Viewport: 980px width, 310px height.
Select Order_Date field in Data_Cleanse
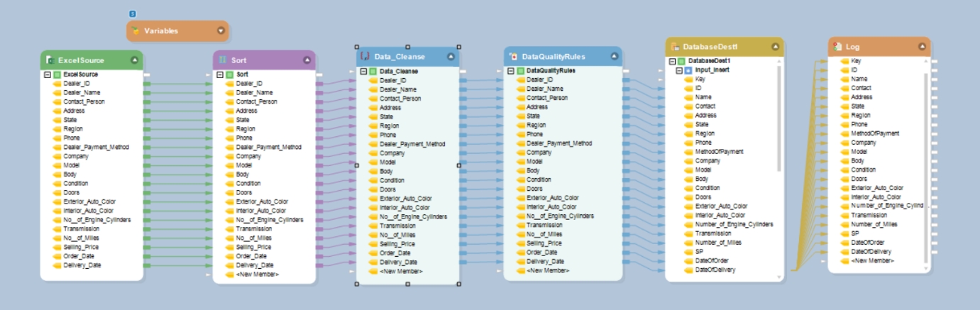395,253
